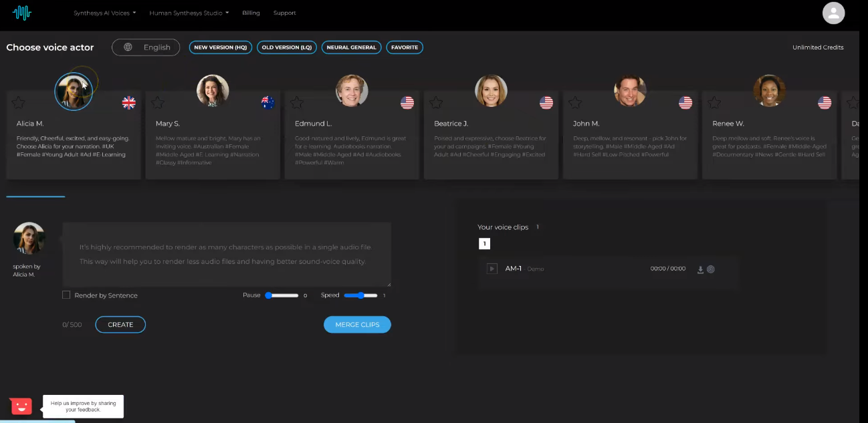Click the US flag on Beatrice's card
The width and height of the screenshot is (868, 423).
click(546, 103)
